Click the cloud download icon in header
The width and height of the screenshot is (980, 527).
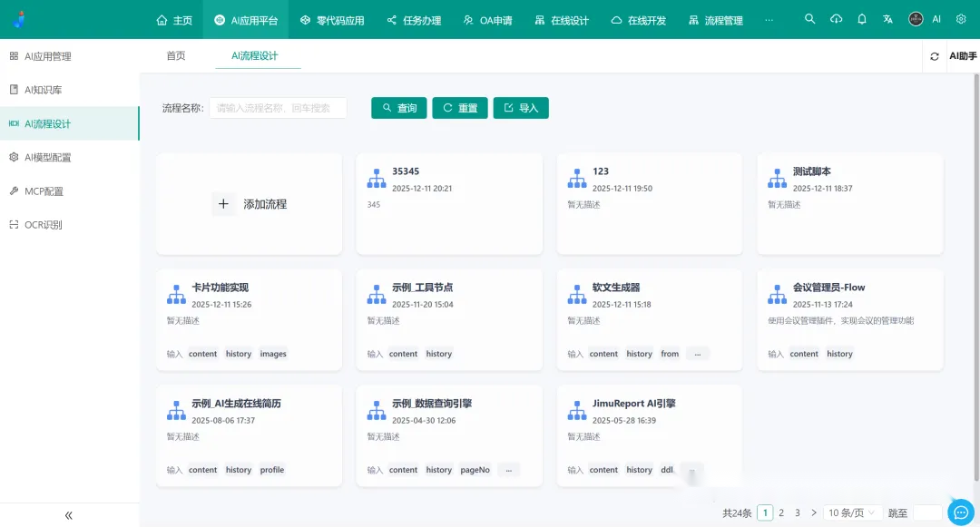pos(836,19)
